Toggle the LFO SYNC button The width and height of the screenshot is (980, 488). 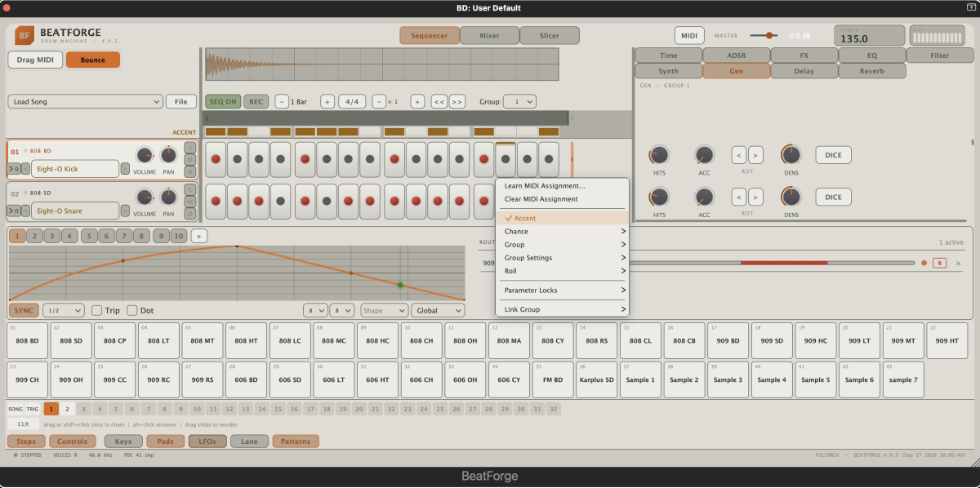24,310
